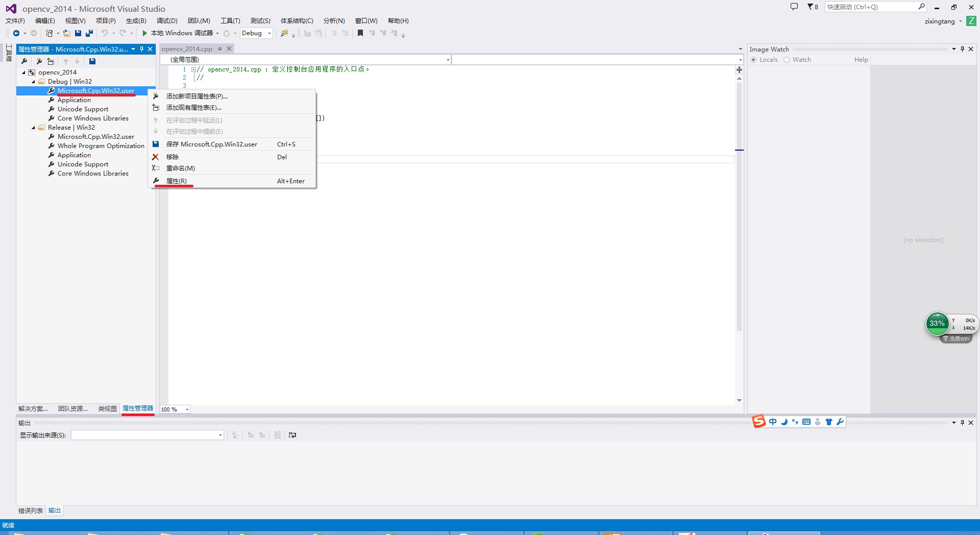Collapse the Debug | Win32 node

(34, 82)
